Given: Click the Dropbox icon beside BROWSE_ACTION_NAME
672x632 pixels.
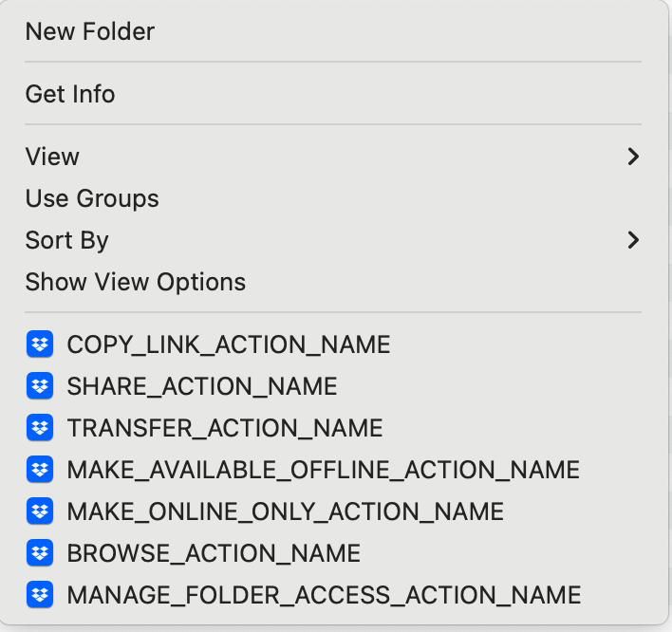Looking at the screenshot, I should [39, 553].
